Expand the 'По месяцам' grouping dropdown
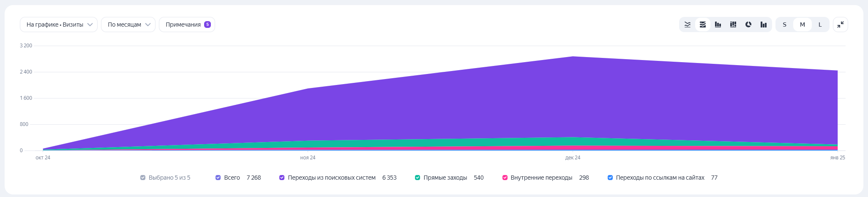This screenshot has width=868, height=197. click(x=128, y=25)
